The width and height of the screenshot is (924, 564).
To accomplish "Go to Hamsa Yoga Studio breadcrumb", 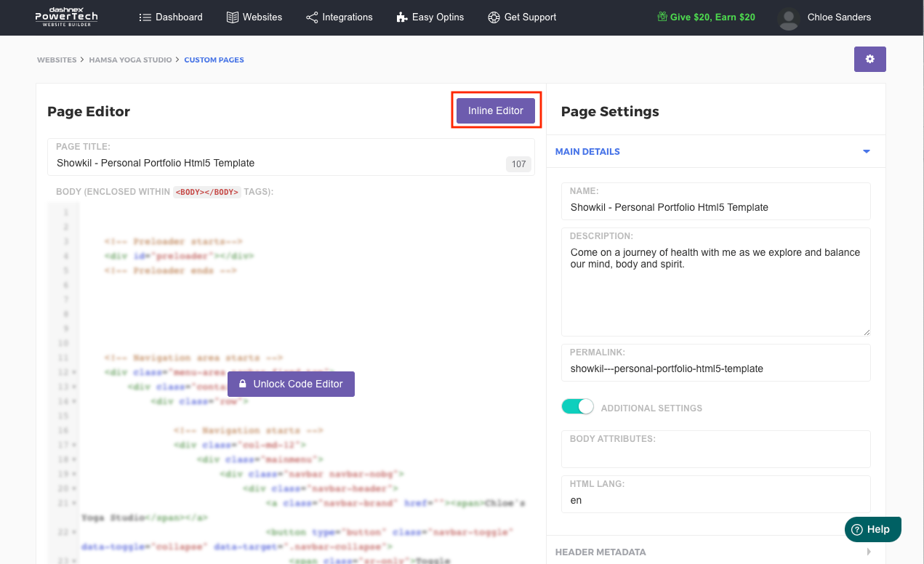I will coord(131,60).
